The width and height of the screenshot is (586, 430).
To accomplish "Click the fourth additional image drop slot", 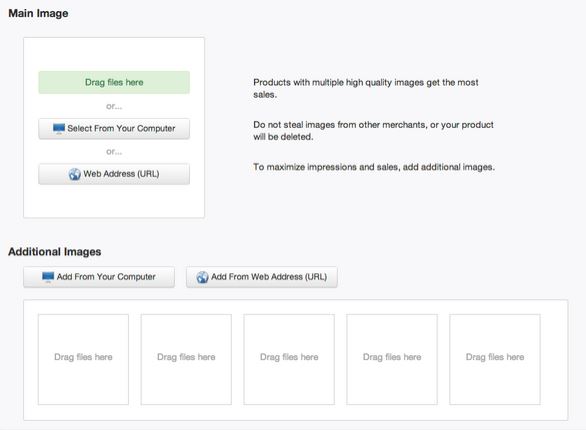I will (392, 359).
